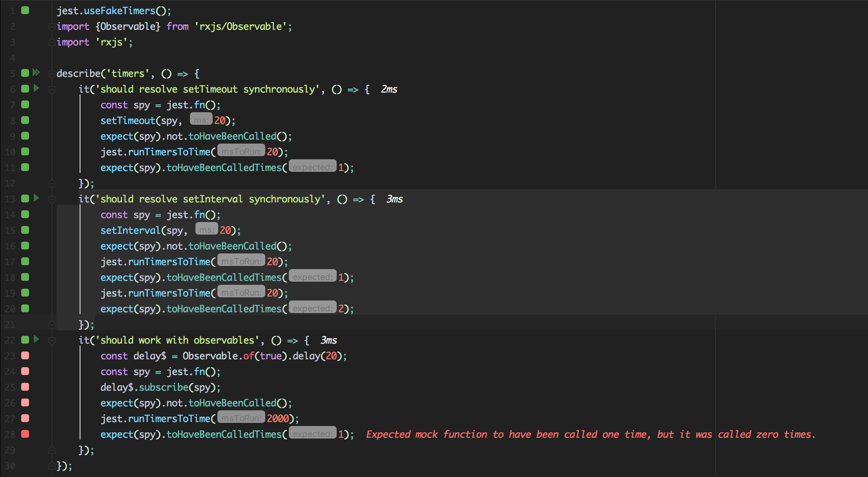Screen dimensions: 868x477
Task: Click 'useFakeTimers' on line 1
Action: point(120,11)
